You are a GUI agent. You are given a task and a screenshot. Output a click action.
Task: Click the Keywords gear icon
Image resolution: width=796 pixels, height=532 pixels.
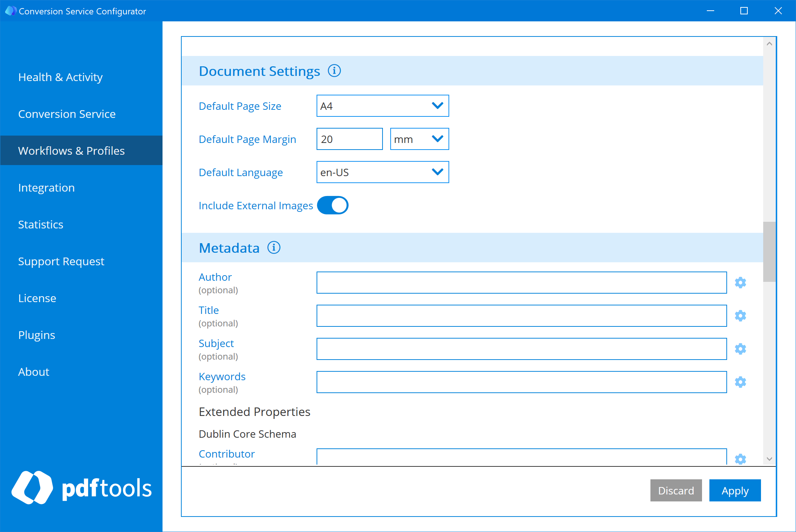tap(740, 382)
